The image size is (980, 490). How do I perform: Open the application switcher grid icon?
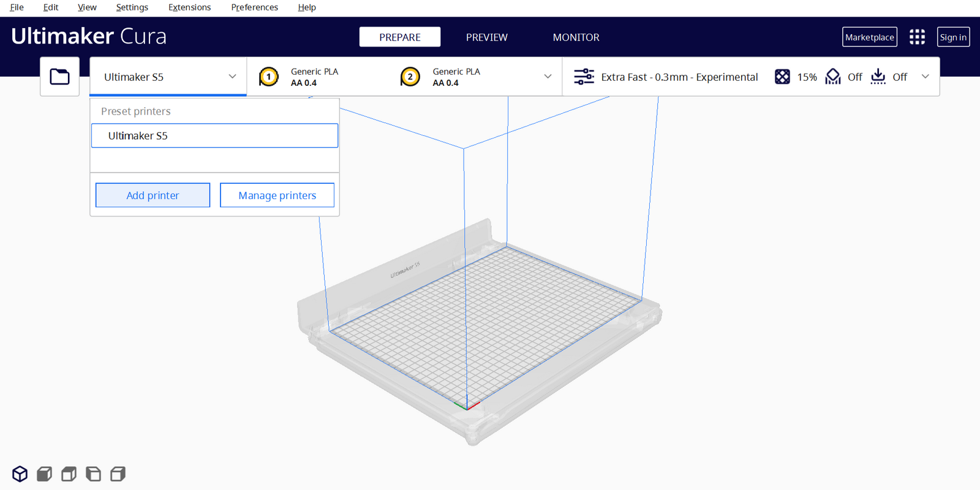[917, 37]
